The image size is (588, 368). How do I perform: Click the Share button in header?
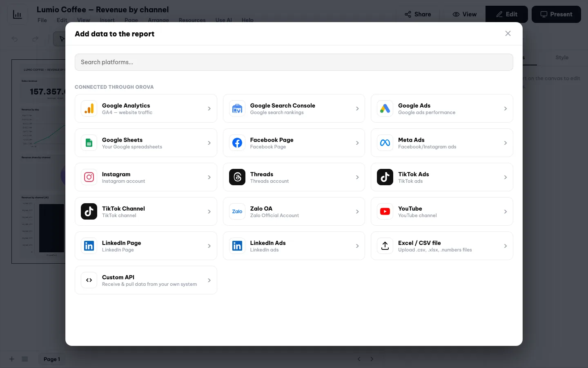tap(418, 14)
